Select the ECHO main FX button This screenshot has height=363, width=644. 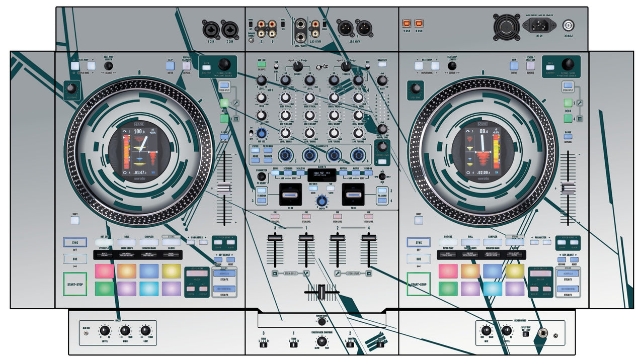tap(276, 172)
